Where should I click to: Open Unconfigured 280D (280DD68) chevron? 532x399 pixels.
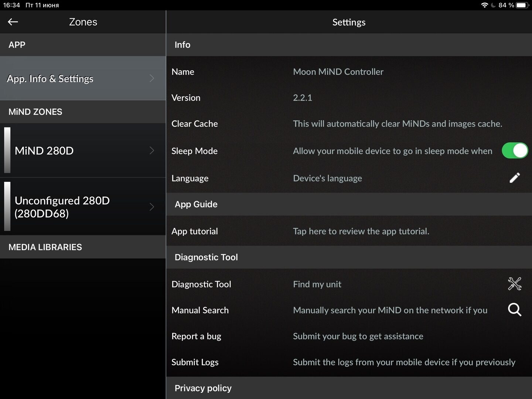pyautogui.click(x=151, y=207)
